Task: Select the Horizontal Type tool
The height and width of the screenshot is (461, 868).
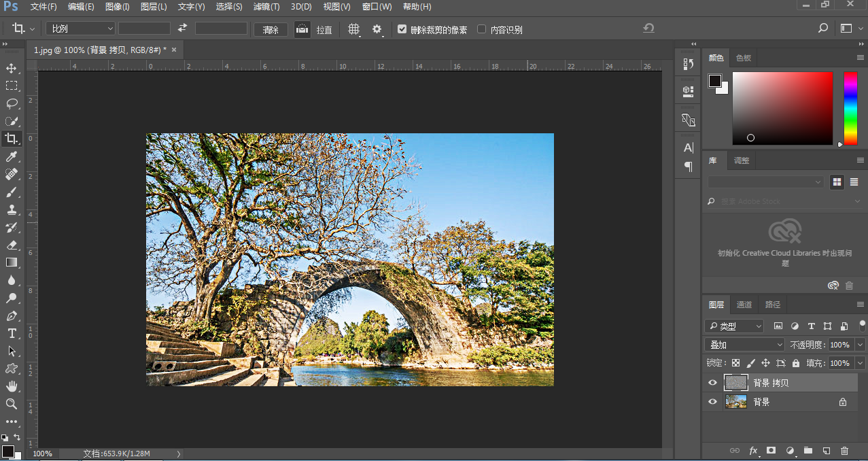Action: 12,333
